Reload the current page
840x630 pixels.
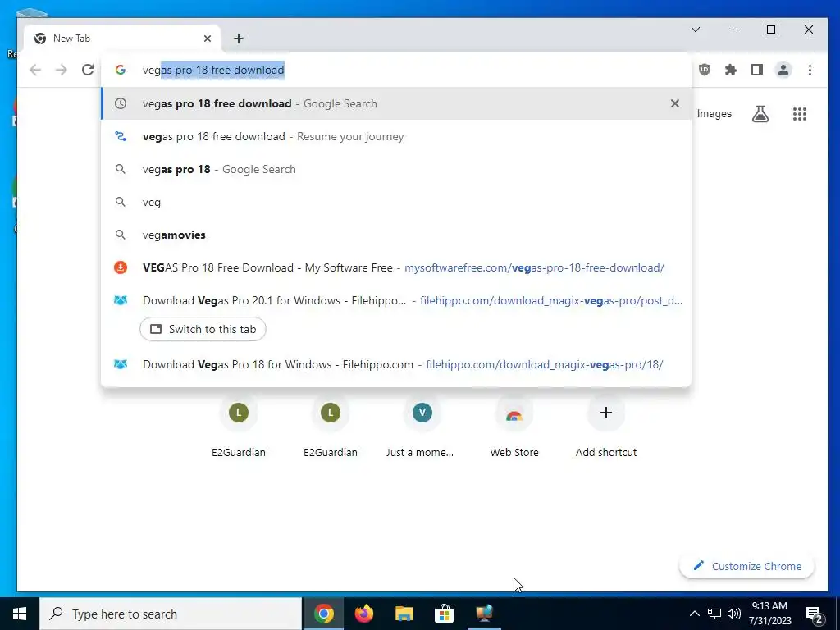click(x=88, y=70)
